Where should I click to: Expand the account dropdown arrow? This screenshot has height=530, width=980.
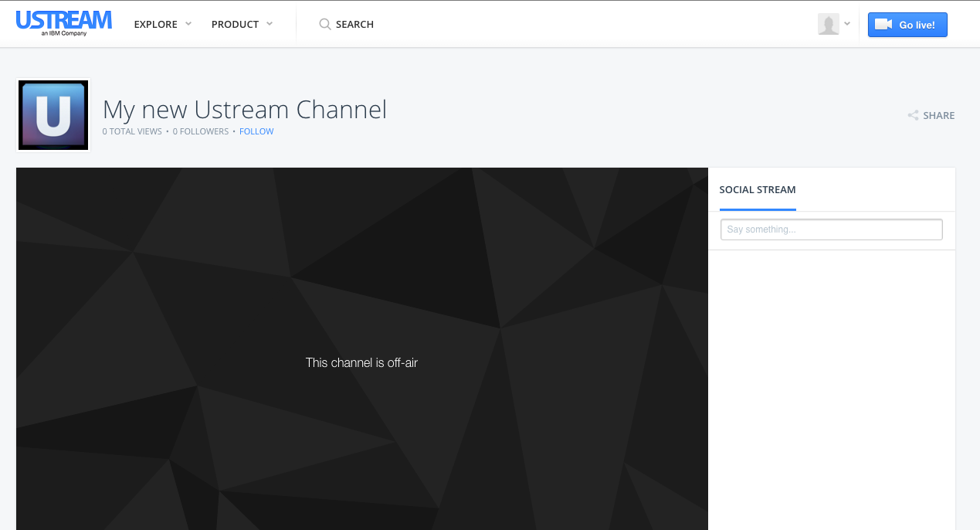pyautogui.click(x=847, y=24)
